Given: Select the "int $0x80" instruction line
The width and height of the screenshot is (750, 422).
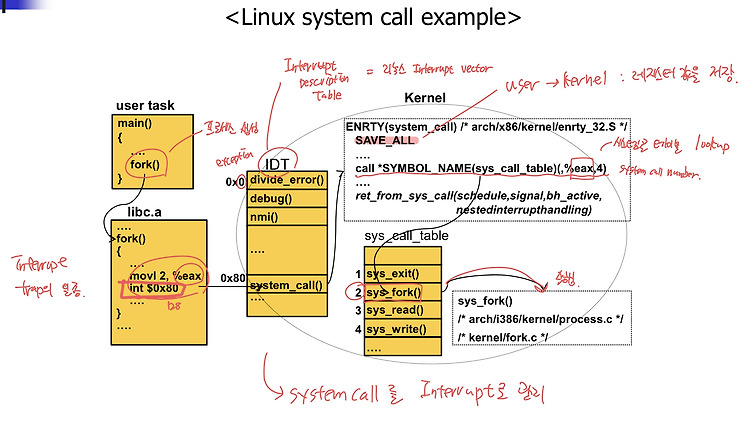Looking at the screenshot, I should tap(154, 288).
